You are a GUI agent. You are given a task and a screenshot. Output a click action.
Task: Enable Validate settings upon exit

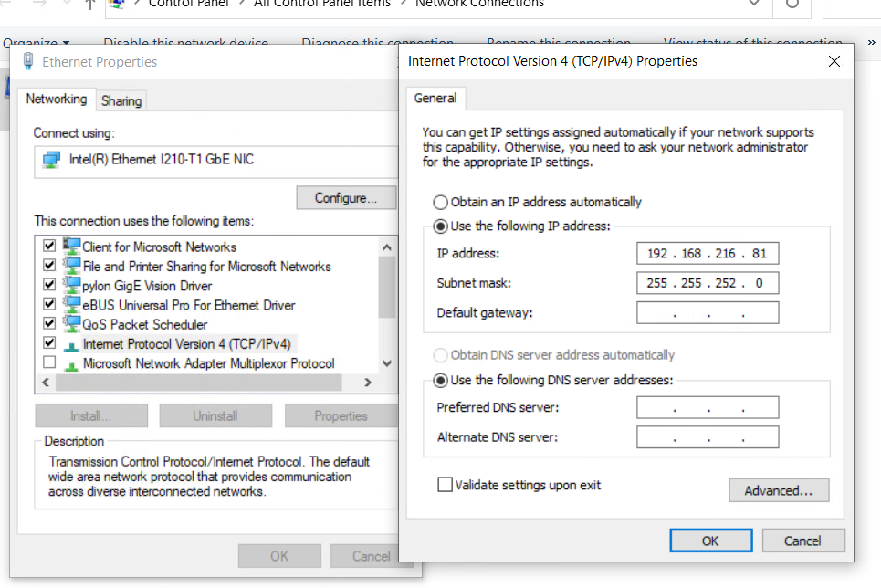(445, 485)
